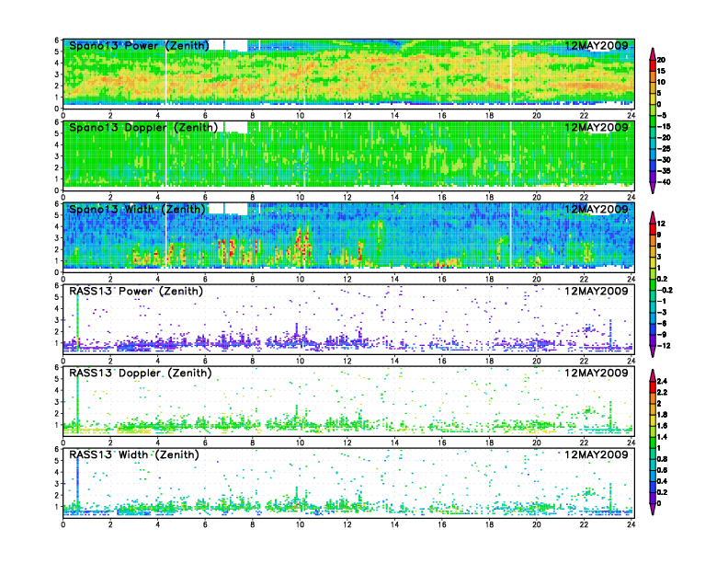The height and width of the screenshot is (563, 728).
Task: Click the 'RASS13 Width (Zenith)' panel title
Action: pos(134,454)
